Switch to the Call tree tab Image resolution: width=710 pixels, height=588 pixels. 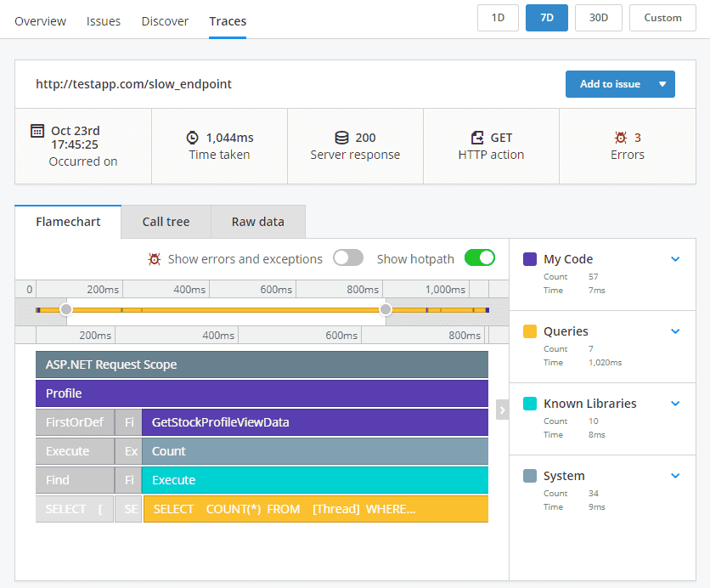[x=166, y=221]
